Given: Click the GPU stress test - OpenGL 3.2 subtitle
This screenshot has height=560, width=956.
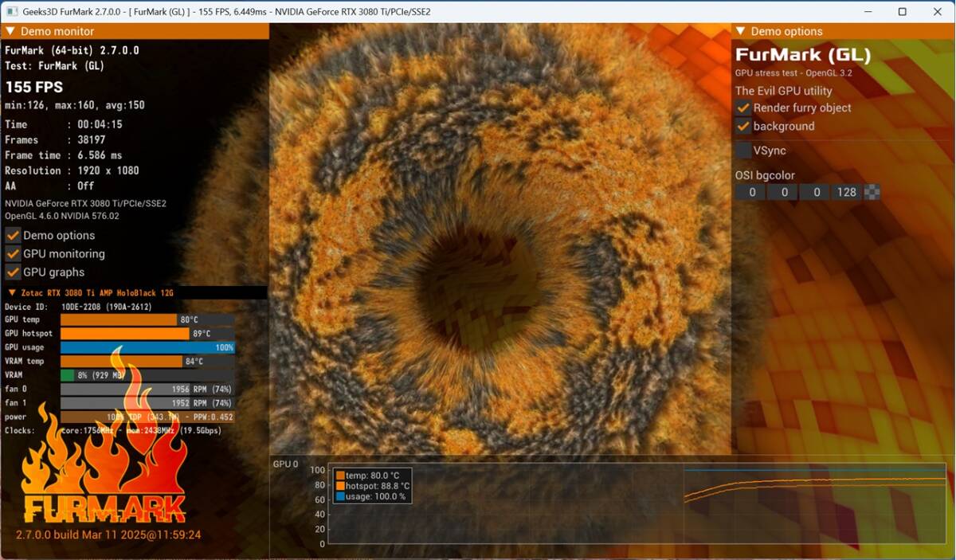Looking at the screenshot, I should pos(794,73).
